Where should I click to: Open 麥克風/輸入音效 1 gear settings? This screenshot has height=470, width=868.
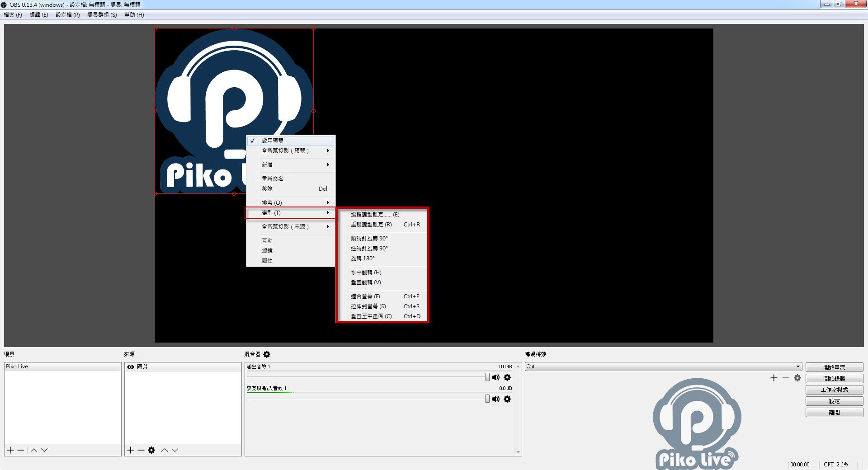click(x=507, y=399)
